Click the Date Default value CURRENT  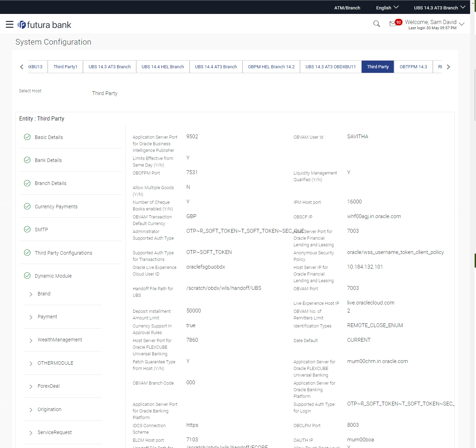click(x=359, y=340)
